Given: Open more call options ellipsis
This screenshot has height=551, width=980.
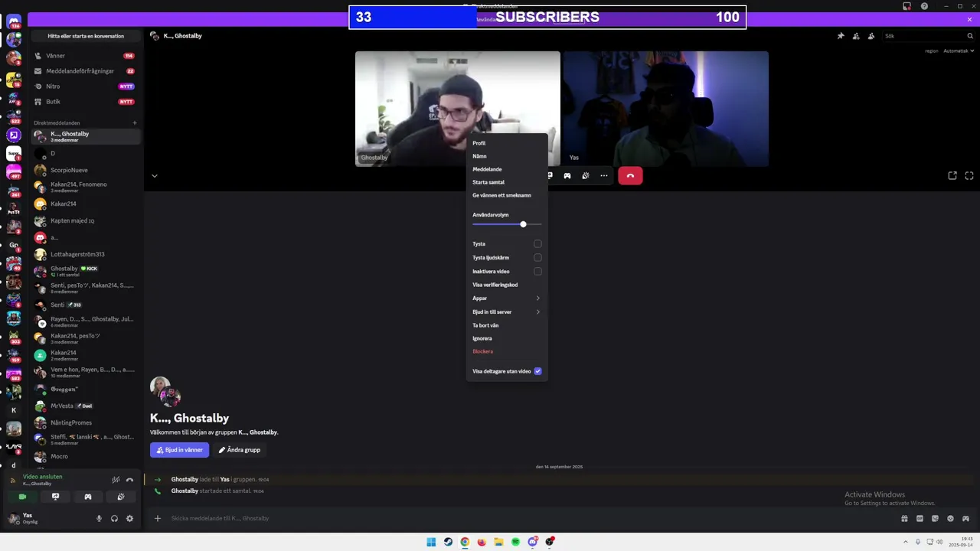Looking at the screenshot, I should click(604, 176).
